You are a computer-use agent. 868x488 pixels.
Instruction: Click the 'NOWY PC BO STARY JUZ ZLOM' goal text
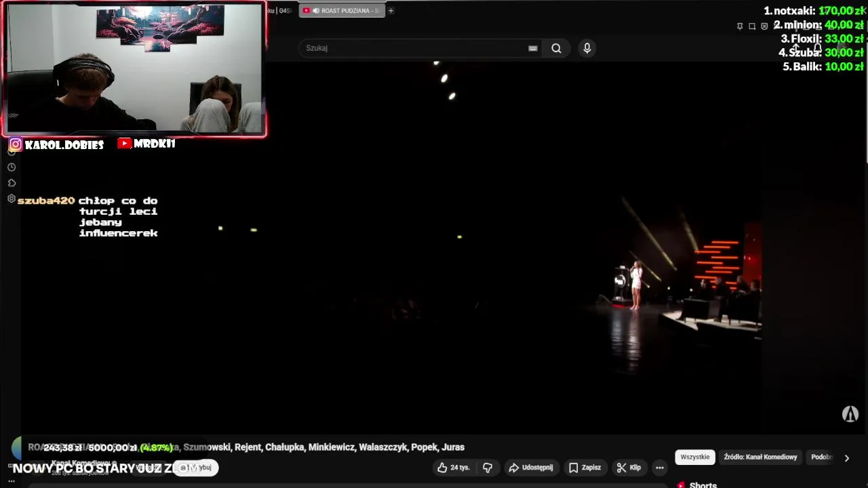tap(105, 468)
